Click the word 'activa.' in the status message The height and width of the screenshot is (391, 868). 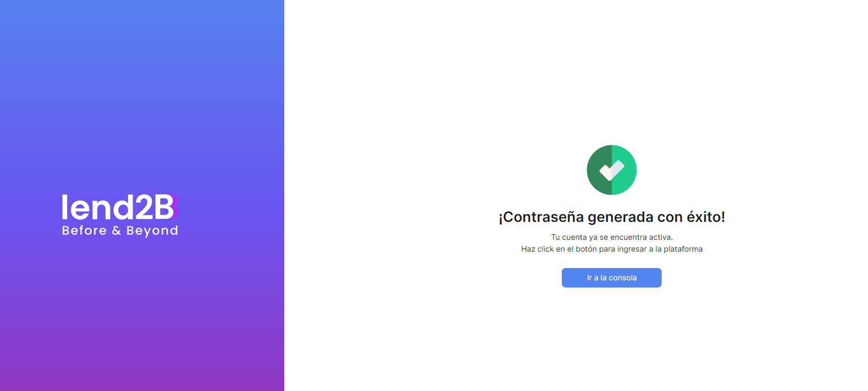click(x=660, y=237)
